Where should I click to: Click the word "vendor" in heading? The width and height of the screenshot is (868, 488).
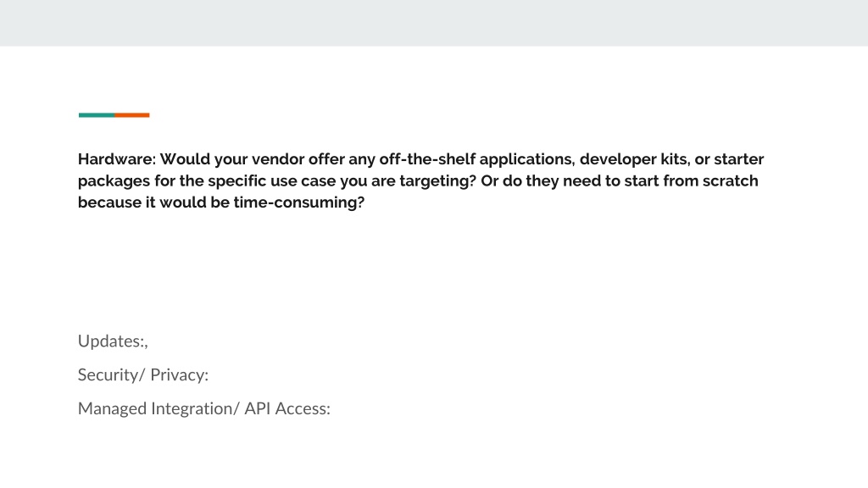tap(278, 159)
